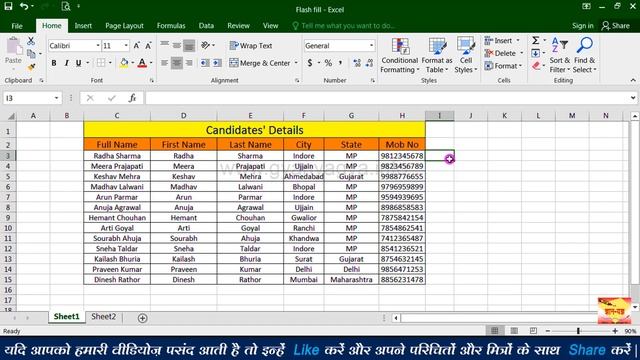Open Find & Select menu
Viewport: 640px width, 360px height.
click(584, 56)
